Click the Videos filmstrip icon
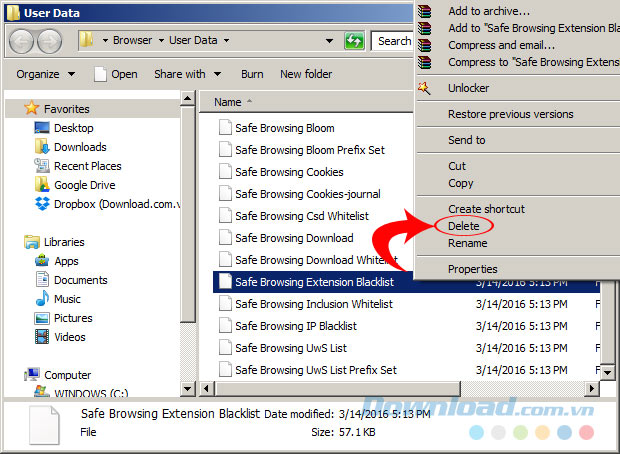 pos(42,337)
